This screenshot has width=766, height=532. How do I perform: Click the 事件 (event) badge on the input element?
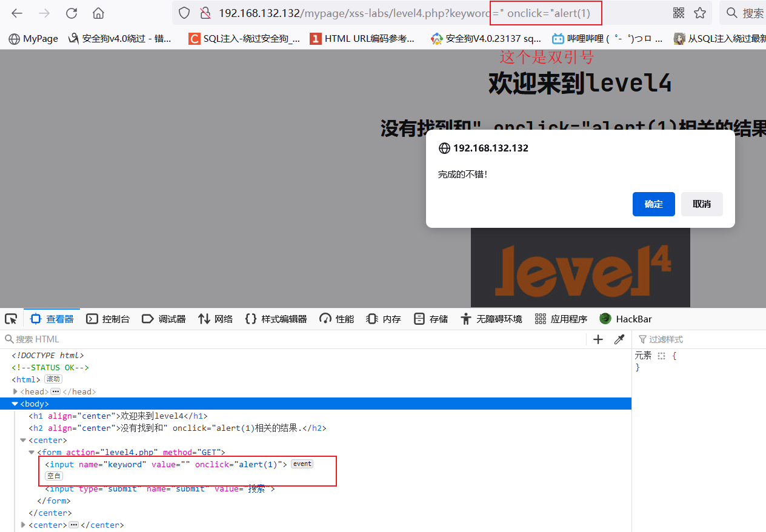302,464
